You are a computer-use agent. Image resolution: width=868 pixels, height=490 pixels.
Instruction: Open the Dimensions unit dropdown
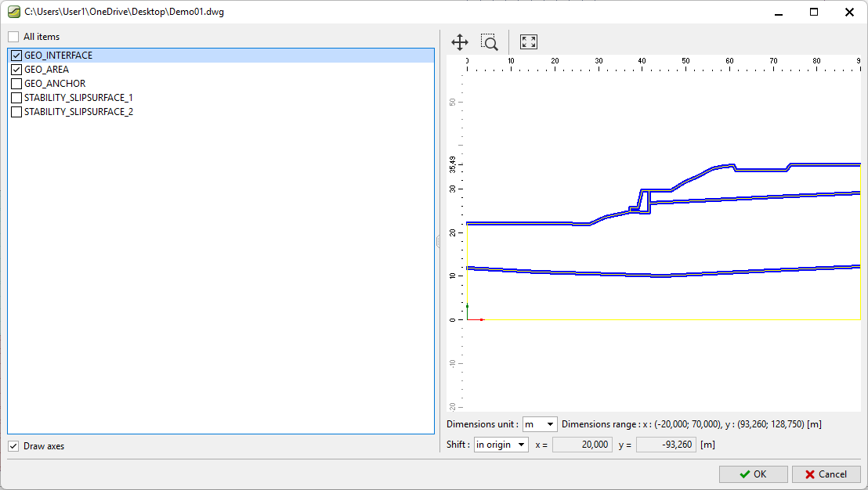pyautogui.click(x=540, y=424)
